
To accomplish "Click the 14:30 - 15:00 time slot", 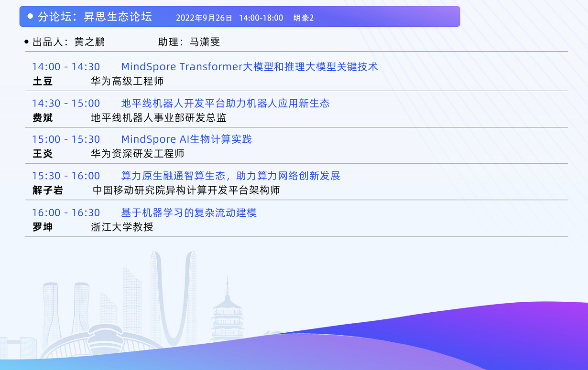I will [66, 103].
